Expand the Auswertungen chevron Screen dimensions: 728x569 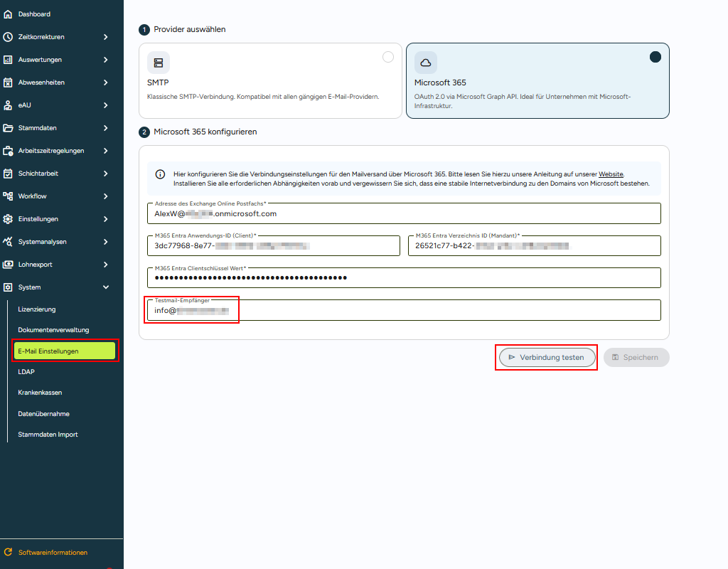click(106, 60)
